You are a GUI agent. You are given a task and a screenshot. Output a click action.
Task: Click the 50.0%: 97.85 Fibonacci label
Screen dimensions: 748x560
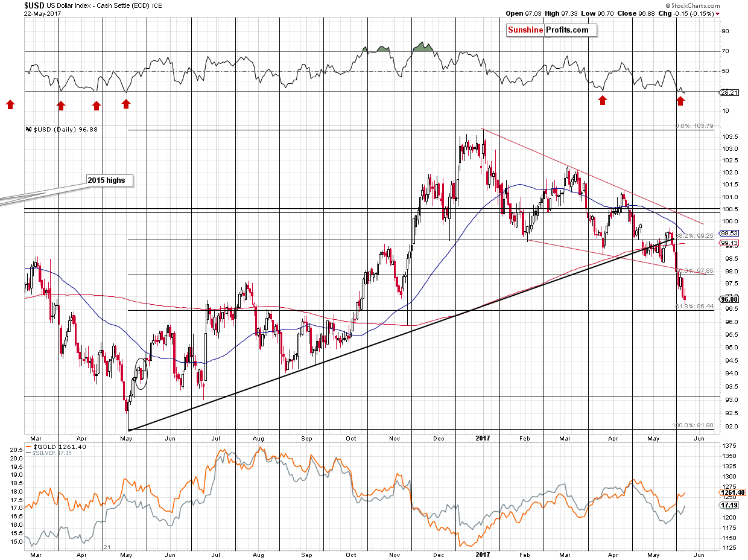[x=694, y=270]
